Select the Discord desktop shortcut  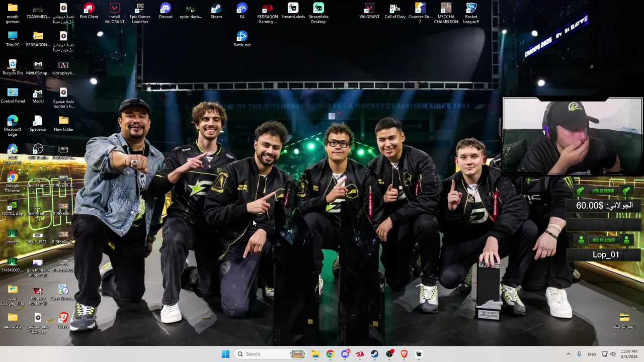[166, 12]
